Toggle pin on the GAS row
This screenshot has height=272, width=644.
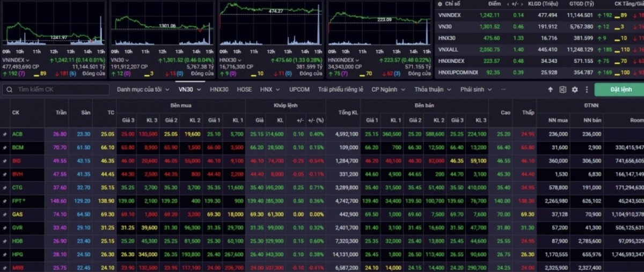(x=5, y=214)
